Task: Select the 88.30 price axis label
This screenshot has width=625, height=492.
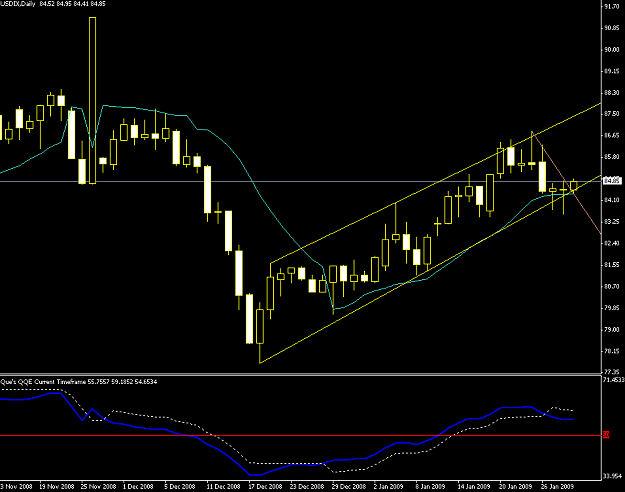Action: point(612,92)
